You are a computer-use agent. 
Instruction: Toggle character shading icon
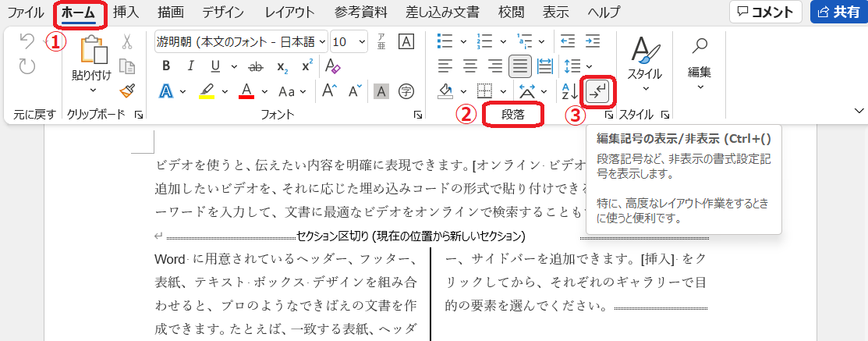381,91
